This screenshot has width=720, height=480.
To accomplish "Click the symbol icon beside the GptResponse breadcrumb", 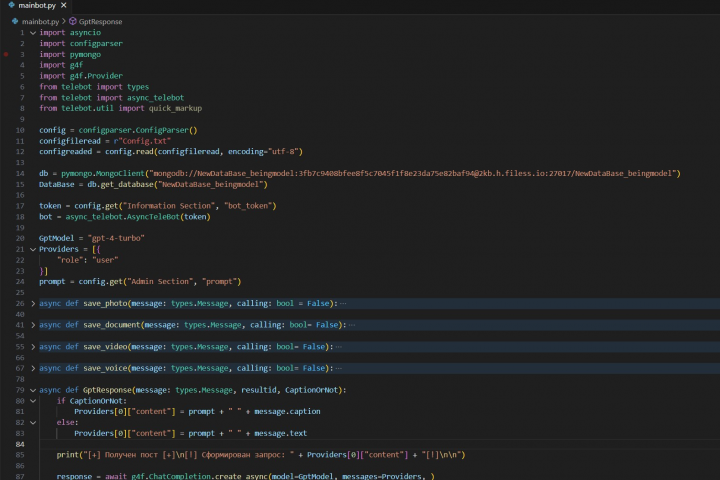I will click(73, 21).
